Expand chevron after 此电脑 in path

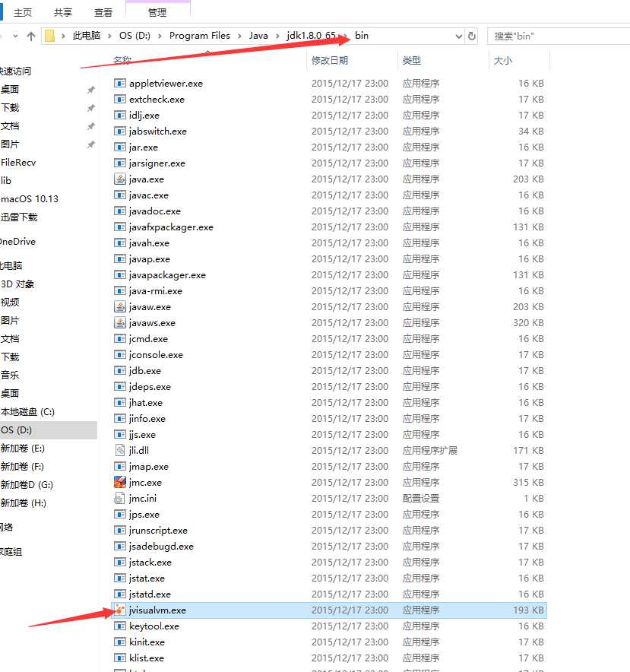pyautogui.click(x=109, y=36)
